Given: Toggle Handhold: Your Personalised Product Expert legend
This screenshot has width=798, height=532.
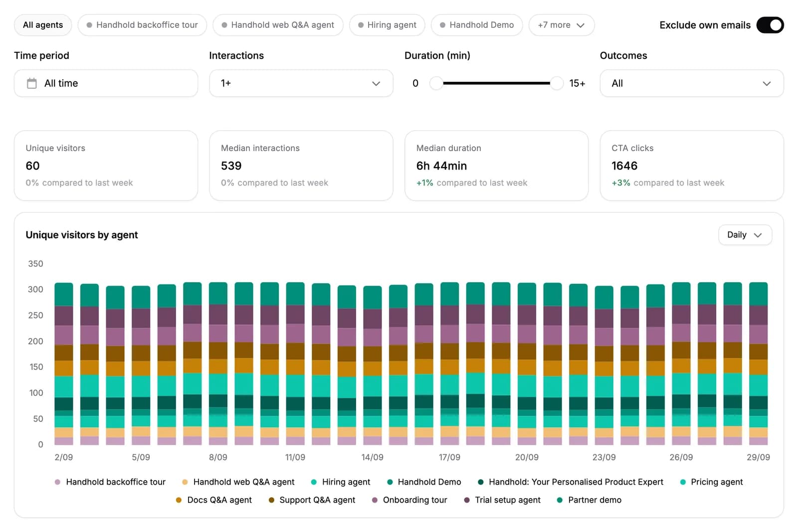Looking at the screenshot, I should click(571, 482).
